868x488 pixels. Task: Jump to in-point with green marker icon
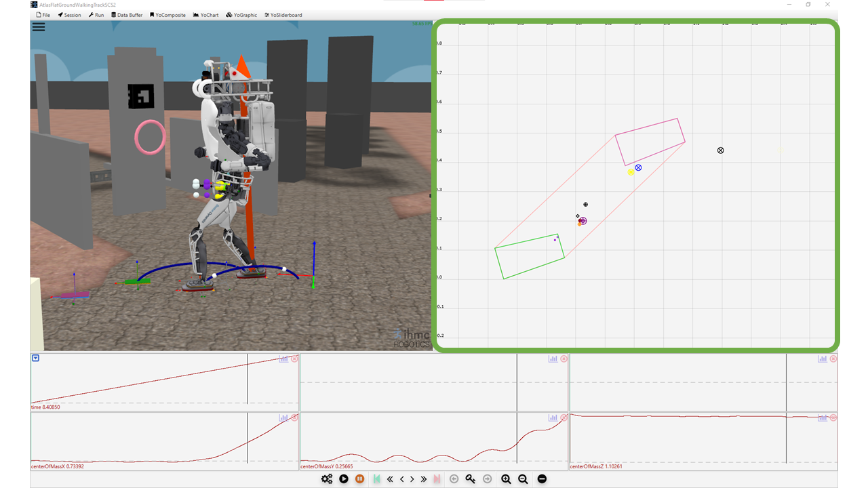point(377,479)
